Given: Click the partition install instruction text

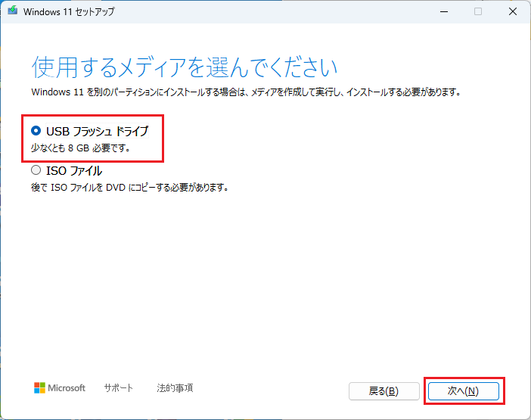Looking at the screenshot, I should tap(246, 92).
